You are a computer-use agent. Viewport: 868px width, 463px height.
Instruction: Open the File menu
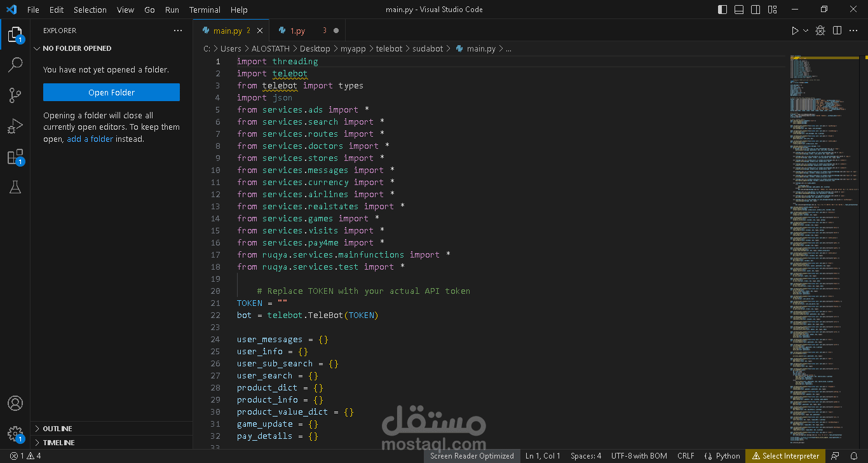pyautogui.click(x=33, y=10)
